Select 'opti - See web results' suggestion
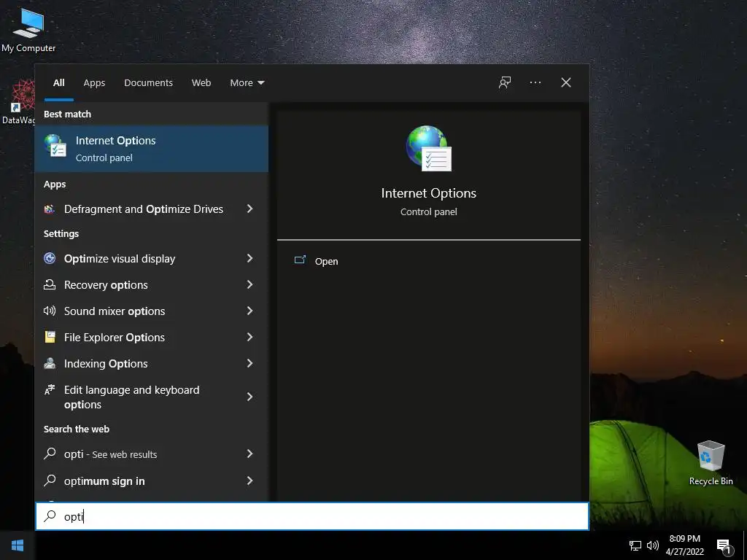The width and height of the screenshot is (747, 560). pyautogui.click(x=111, y=454)
